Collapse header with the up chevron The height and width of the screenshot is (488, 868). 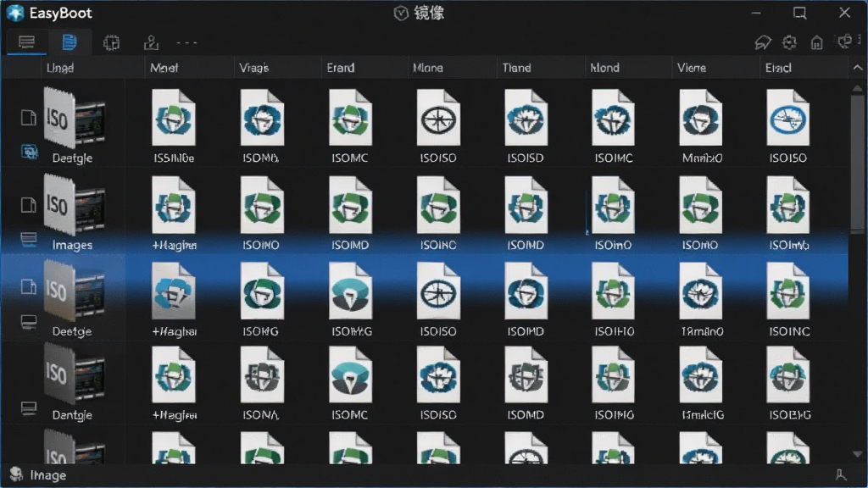click(858, 68)
